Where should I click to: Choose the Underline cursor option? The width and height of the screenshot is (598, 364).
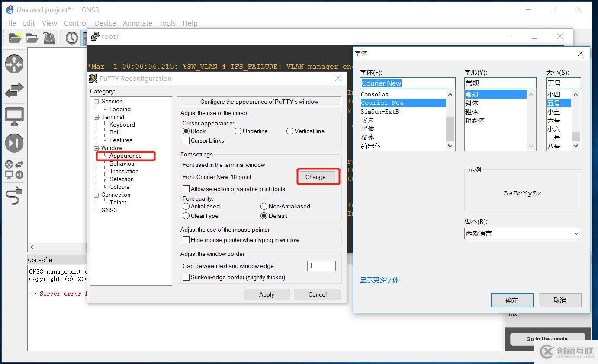point(238,131)
